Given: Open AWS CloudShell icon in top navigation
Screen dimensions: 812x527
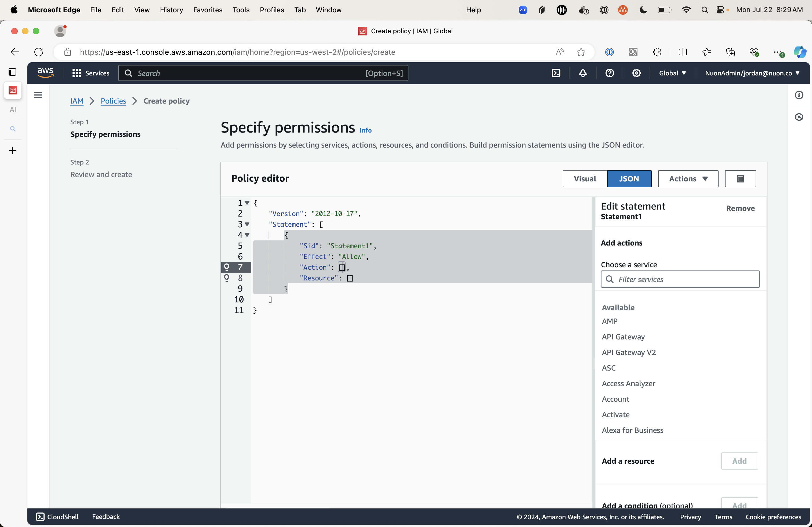Looking at the screenshot, I should coord(556,73).
